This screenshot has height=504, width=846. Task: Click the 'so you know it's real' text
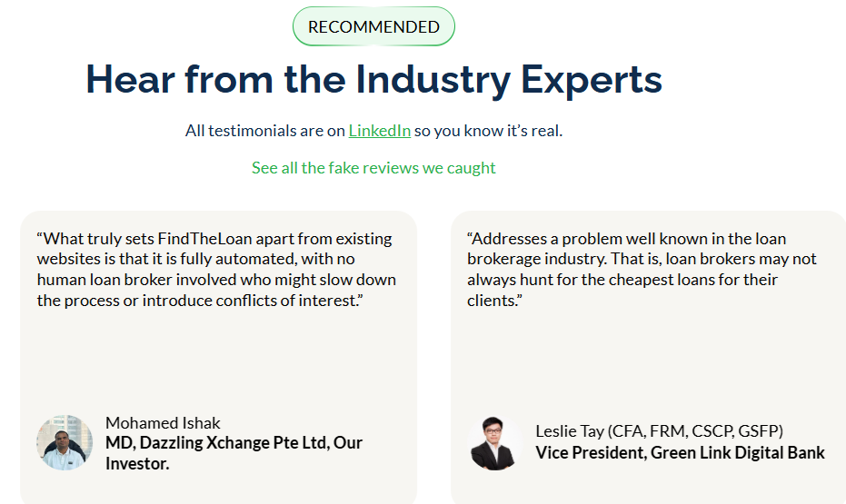point(488,131)
